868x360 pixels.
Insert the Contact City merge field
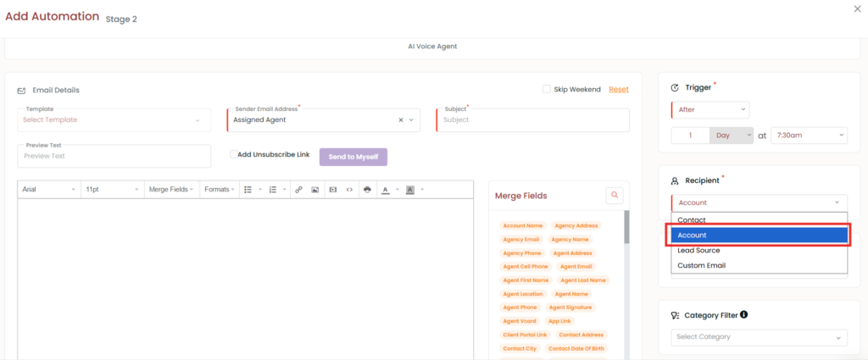[x=520, y=349]
